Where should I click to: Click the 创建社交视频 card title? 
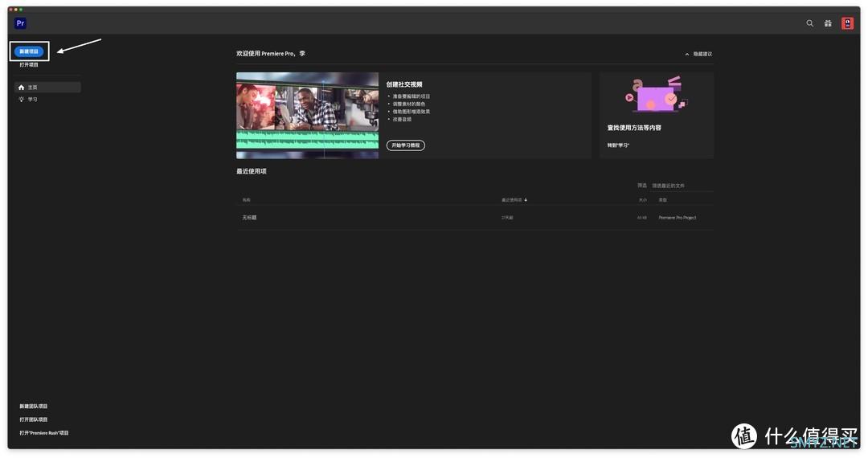[404, 84]
